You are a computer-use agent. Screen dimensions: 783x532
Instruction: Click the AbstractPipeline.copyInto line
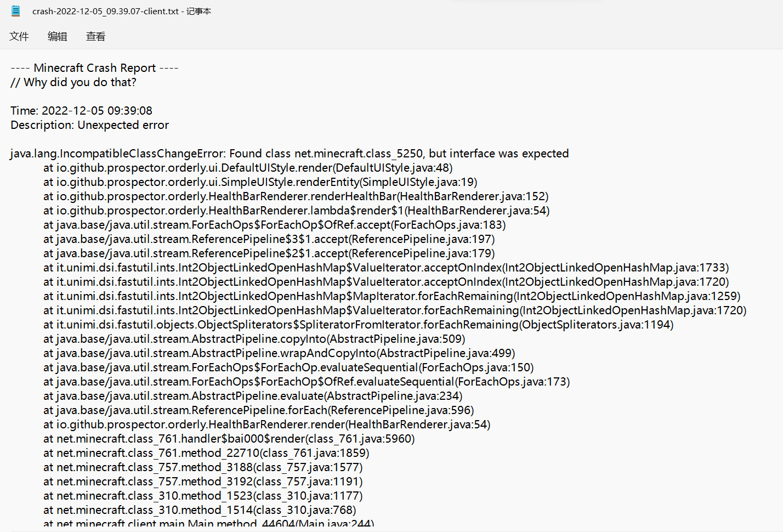(x=254, y=339)
